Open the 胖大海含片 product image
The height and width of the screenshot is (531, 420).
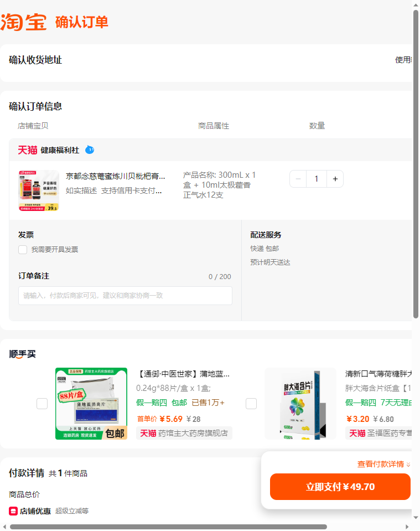click(300, 404)
